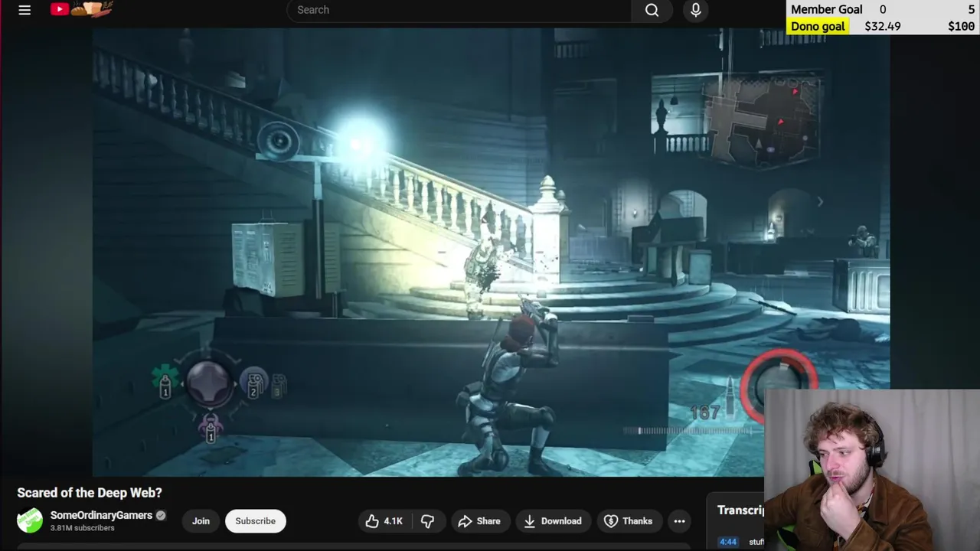Like the video with thumbs up

point(384,521)
